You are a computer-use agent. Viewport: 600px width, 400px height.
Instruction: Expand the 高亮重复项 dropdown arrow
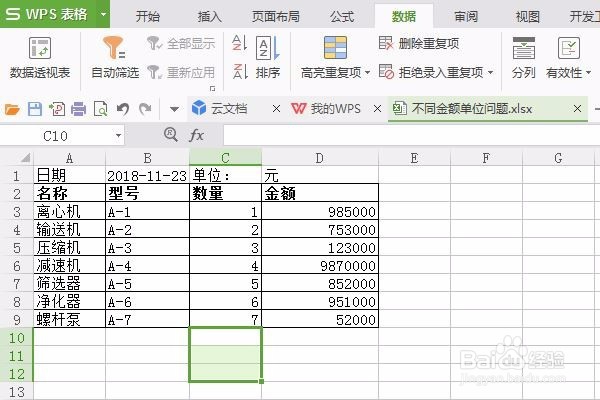click(x=367, y=72)
